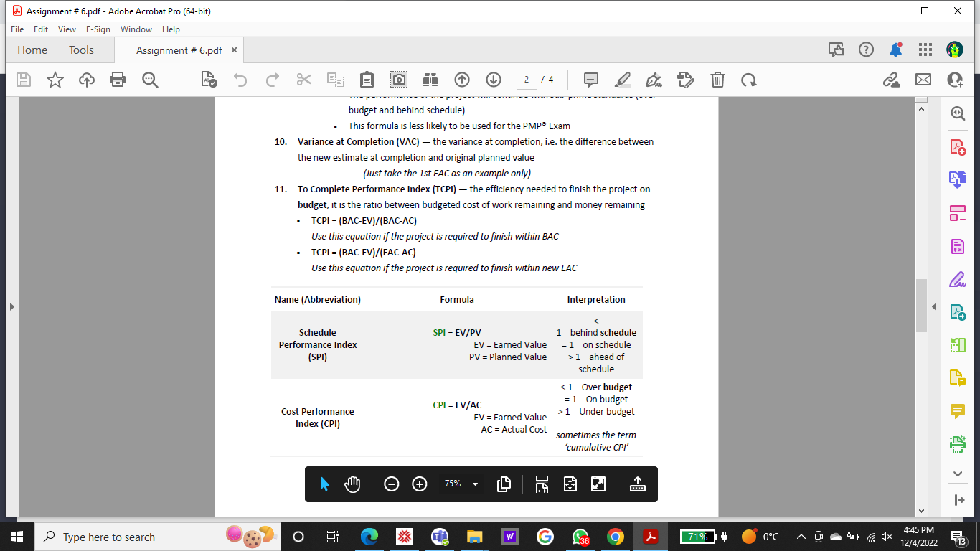Undo the last action in the toolbar
Image resolution: width=980 pixels, height=551 pixels.
240,80
